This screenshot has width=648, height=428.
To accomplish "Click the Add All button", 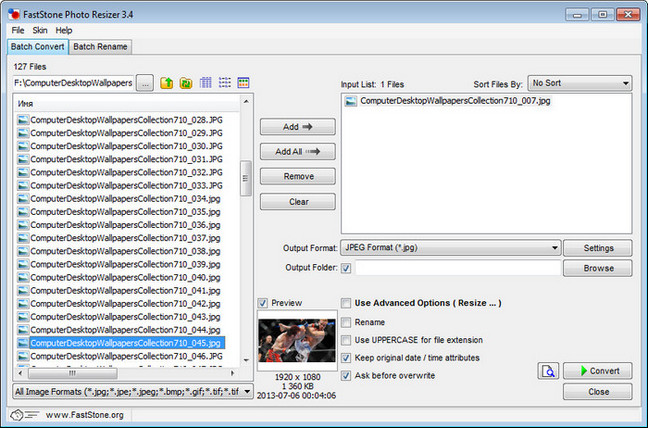I will tap(298, 152).
